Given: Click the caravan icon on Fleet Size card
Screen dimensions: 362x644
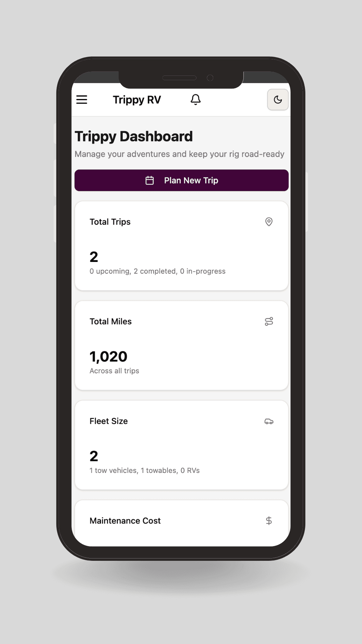Looking at the screenshot, I should click(x=269, y=421).
